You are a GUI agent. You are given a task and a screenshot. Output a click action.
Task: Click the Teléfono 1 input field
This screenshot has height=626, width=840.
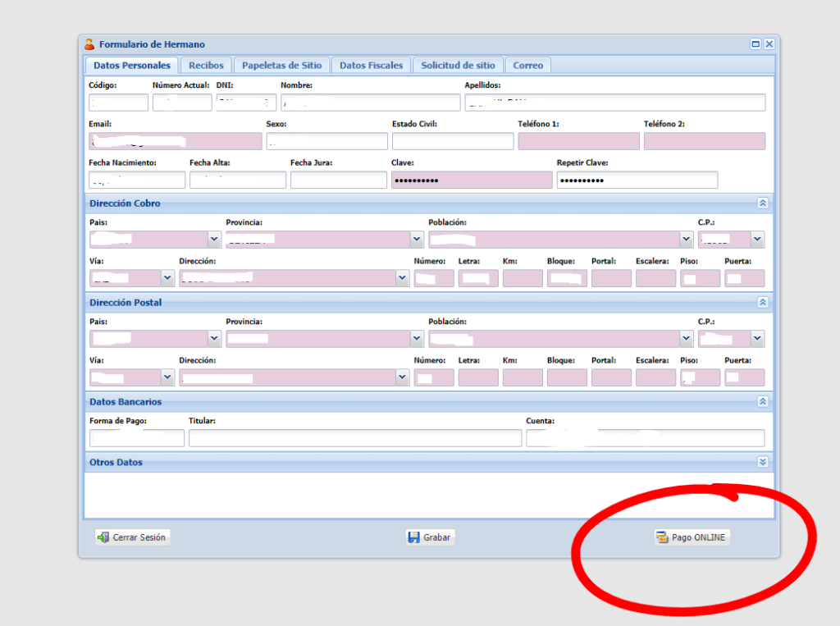[577, 141]
